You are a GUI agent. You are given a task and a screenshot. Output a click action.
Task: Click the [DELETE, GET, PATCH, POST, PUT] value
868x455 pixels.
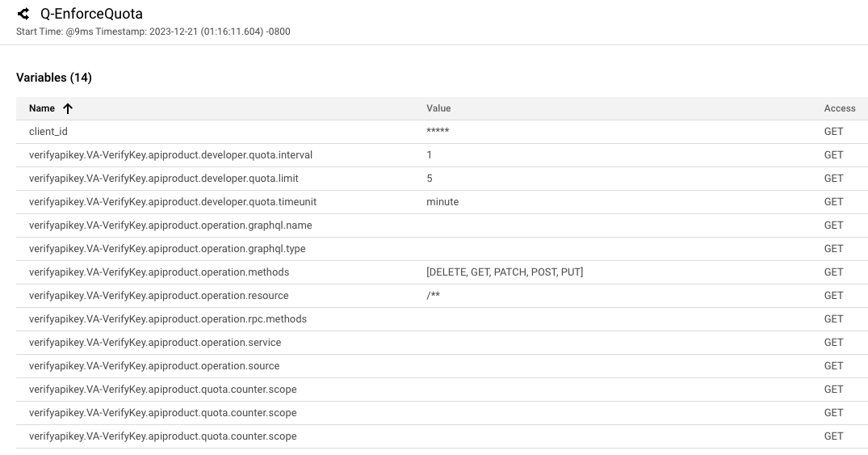tap(505, 272)
